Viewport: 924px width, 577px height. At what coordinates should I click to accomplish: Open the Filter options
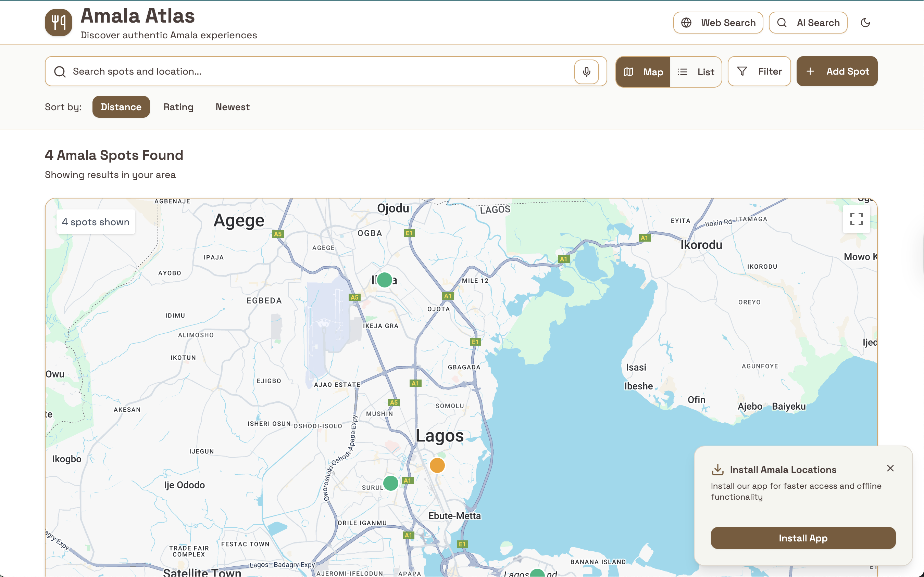(759, 72)
